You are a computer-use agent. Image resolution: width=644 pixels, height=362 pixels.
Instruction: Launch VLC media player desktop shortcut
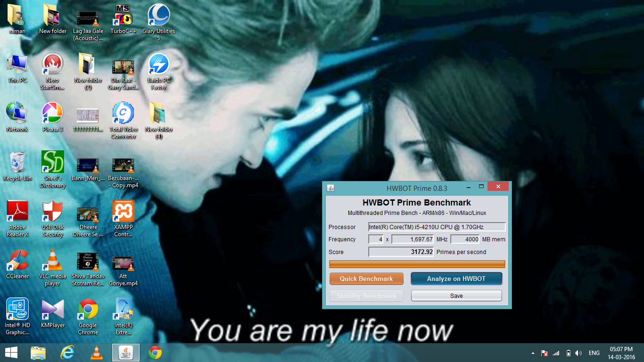pos(52,260)
